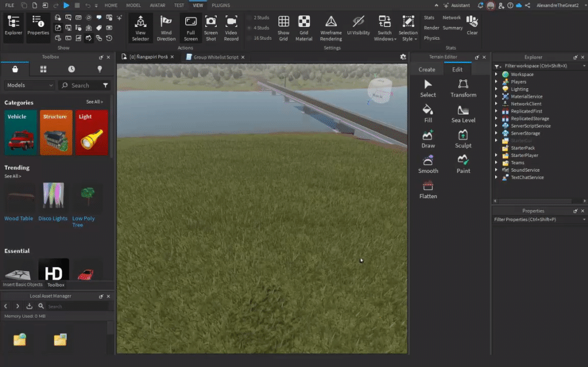Switch to the TEST ribbon tab
Viewport: 588px width, 367px height.
179,5
